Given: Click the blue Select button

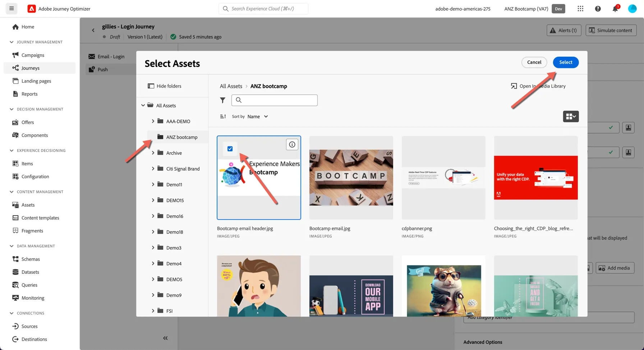Looking at the screenshot, I should coord(566,62).
